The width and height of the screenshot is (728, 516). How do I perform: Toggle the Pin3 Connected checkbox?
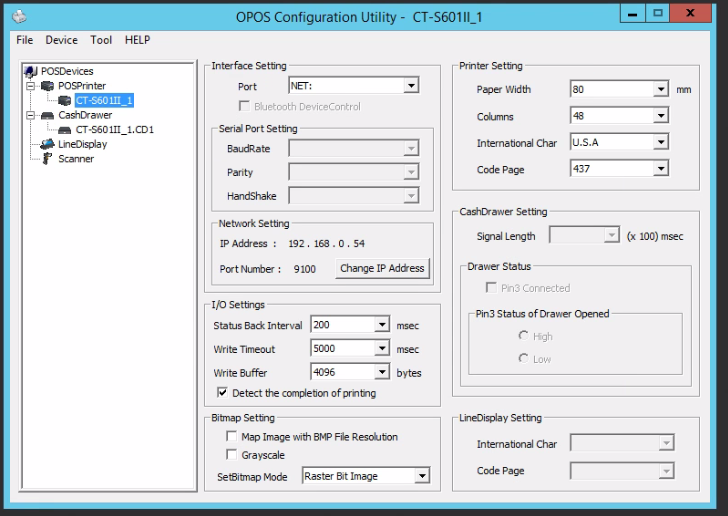point(491,287)
